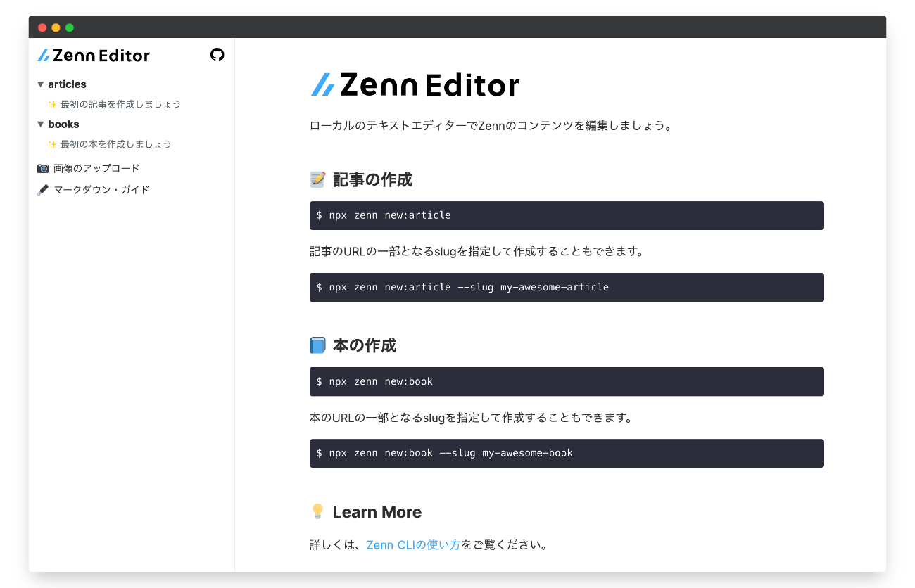
Task: Collapse the books section
Action: (x=40, y=124)
